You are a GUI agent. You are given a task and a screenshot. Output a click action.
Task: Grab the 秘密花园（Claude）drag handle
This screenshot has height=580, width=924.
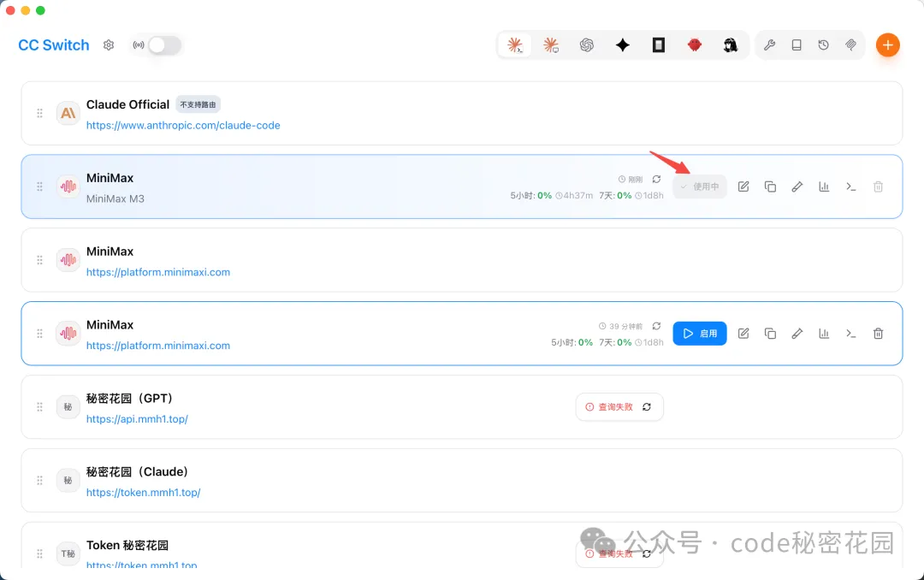[x=39, y=481]
